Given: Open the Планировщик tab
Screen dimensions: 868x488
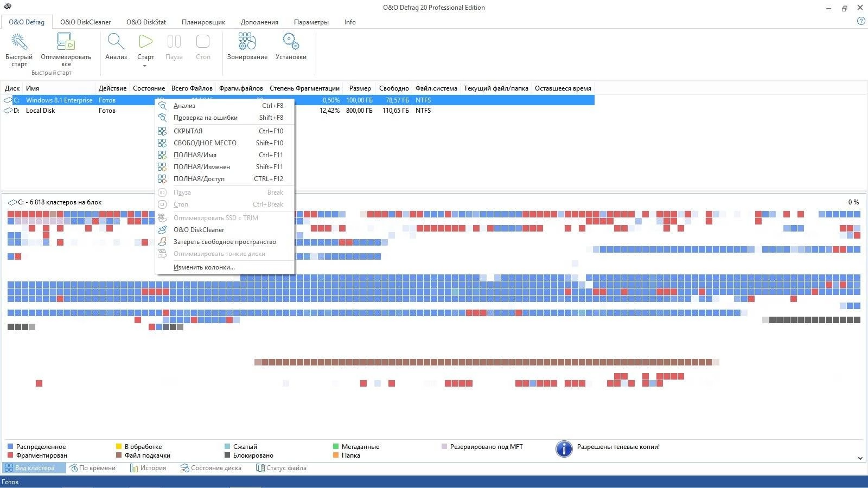Looking at the screenshot, I should 203,22.
